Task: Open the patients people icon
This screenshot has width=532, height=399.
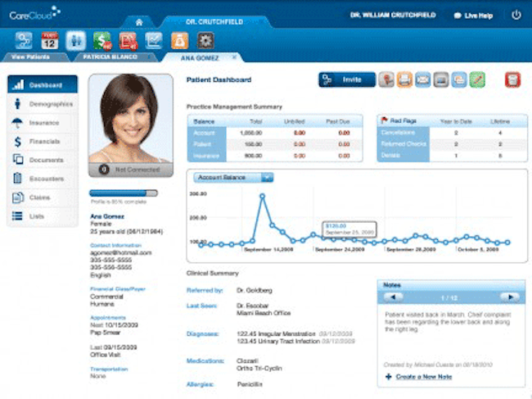Action: tap(75, 41)
